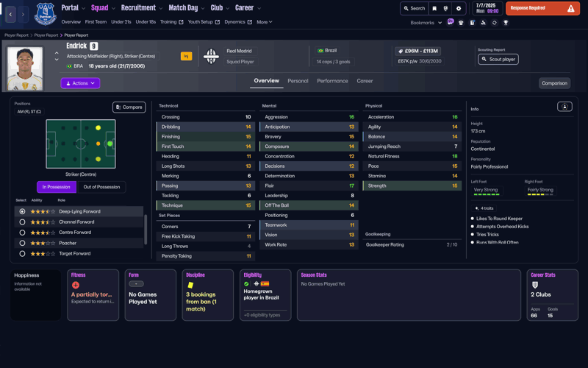
Task: Select the Poacher role radio button
Action: (22, 243)
